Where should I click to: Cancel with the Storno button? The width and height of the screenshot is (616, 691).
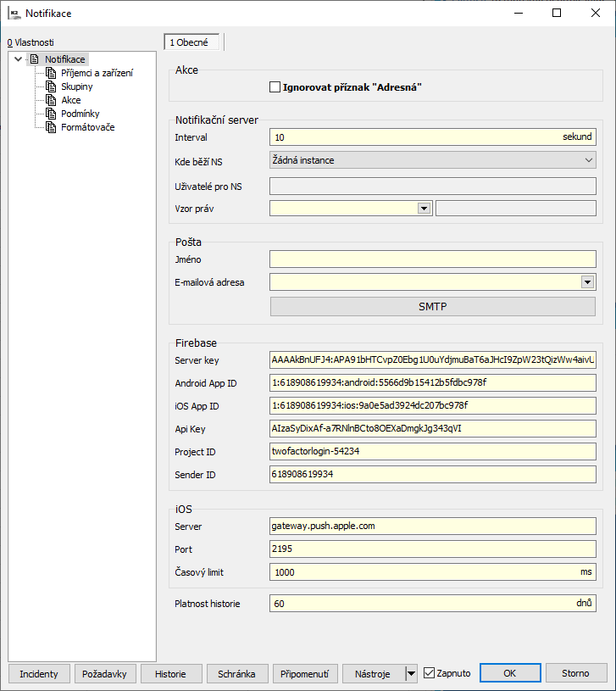click(x=576, y=673)
